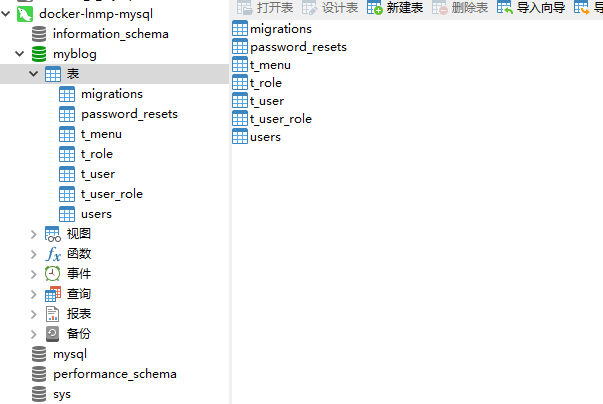
Task: Select users in right object list
Action: (x=265, y=137)
